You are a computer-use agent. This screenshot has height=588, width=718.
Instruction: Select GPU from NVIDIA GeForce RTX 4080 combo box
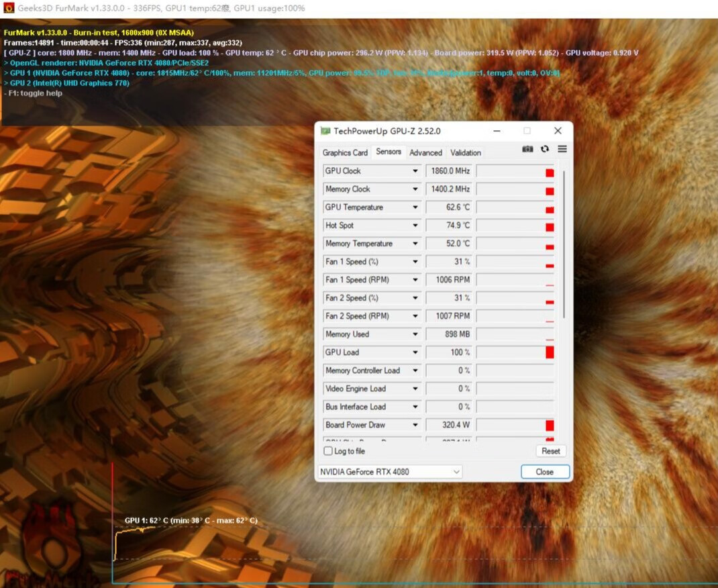point(390,472)
